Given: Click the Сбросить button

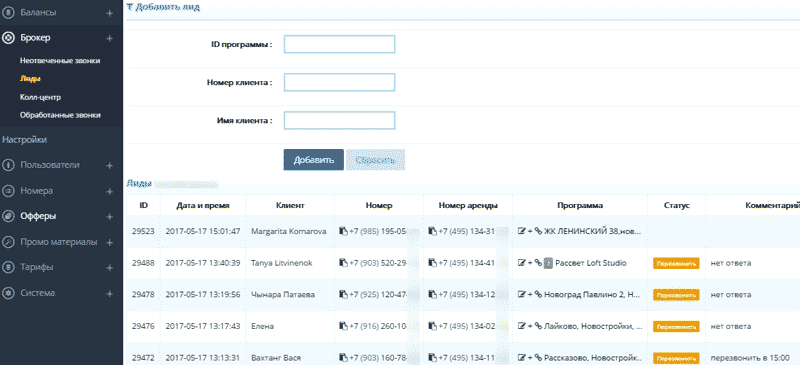Looking at the screenshot, I should click(x=376, y=160).
